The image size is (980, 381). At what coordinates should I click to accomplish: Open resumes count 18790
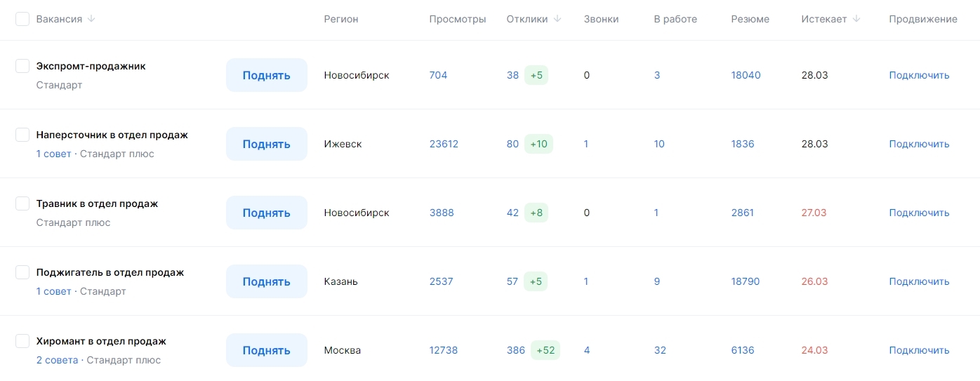(x=746, y=281)
